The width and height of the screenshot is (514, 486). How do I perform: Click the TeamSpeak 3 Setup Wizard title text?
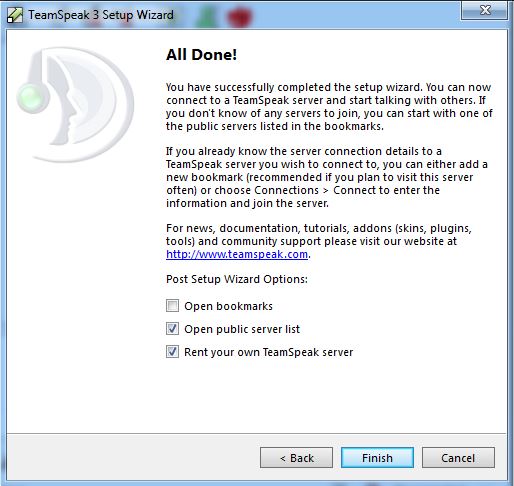(101, 15)
